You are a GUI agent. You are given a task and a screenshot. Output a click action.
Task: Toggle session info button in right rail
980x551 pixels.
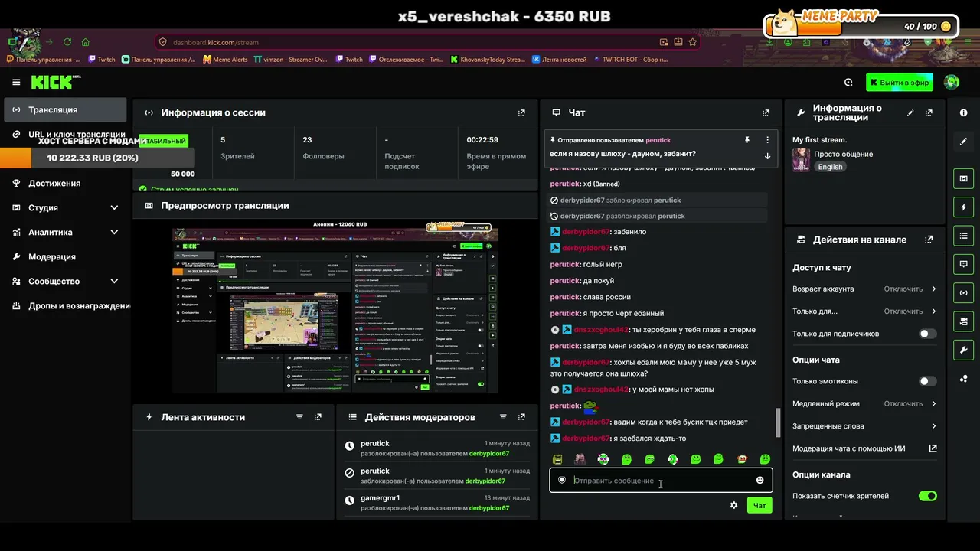point(963,292)
